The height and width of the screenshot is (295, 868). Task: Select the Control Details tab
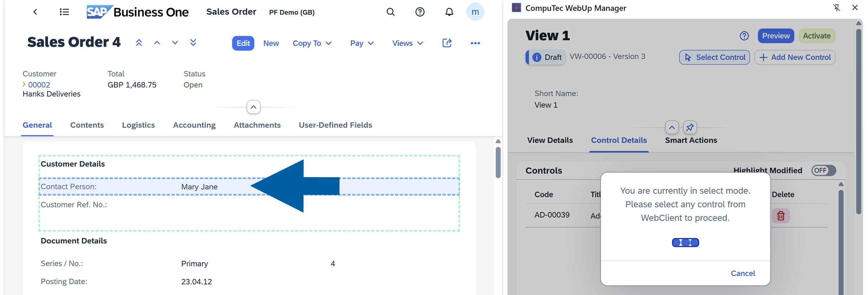pos(619,141)
